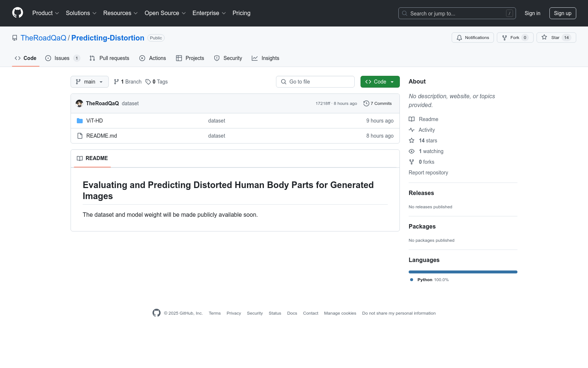Click Do not share my personal information

click(399, 313)
